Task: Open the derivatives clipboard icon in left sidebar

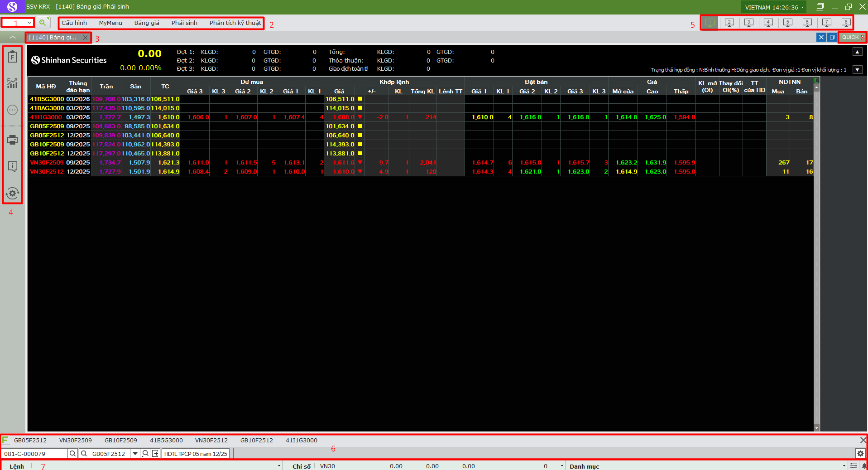Action: click(13, 57)
